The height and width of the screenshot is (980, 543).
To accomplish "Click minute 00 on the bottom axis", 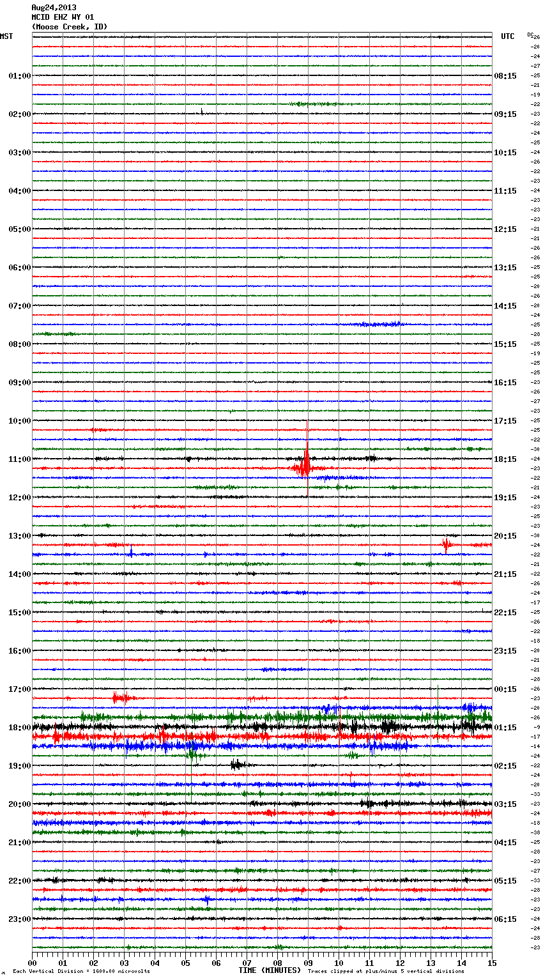I will click(32, 963).
